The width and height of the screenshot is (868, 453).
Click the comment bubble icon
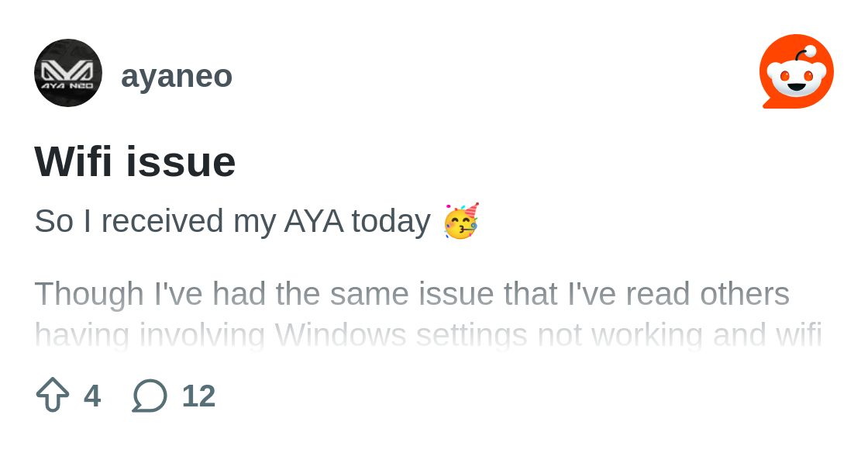(x=150, y=396)
